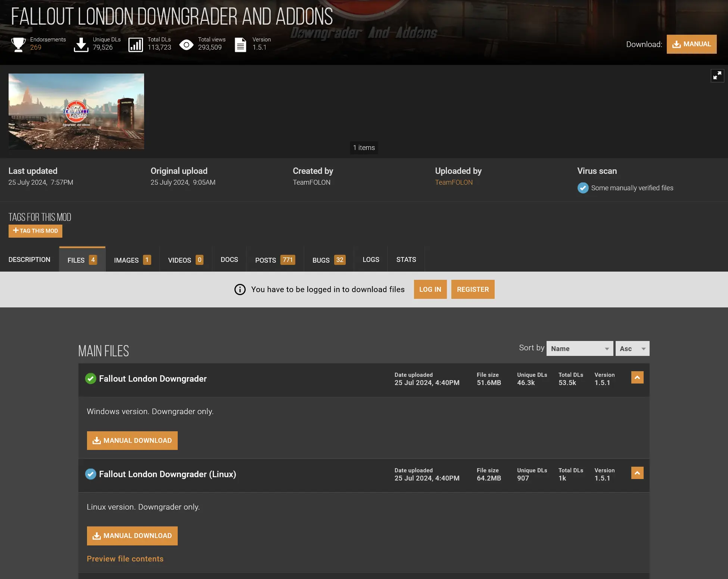This screenshot has width=728, height=579.
Task: Click the Fallout London Downgrader file title
Action: coord(153,379)
